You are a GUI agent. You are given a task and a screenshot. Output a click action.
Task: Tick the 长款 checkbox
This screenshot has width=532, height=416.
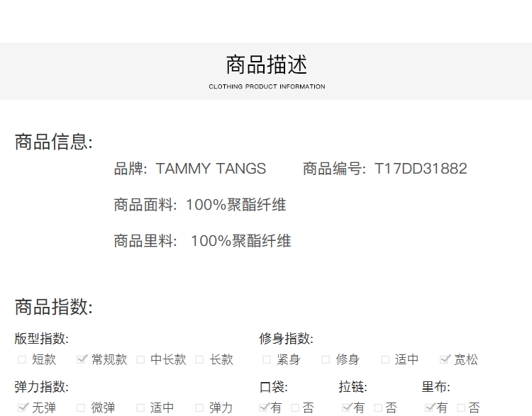[200, 359]
